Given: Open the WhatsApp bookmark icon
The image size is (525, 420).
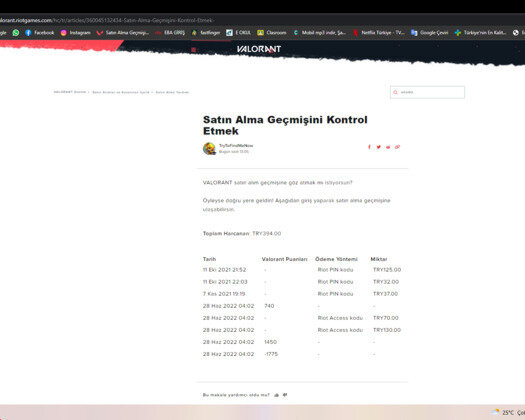Looking at the screenshot, I should pos(16,32).
